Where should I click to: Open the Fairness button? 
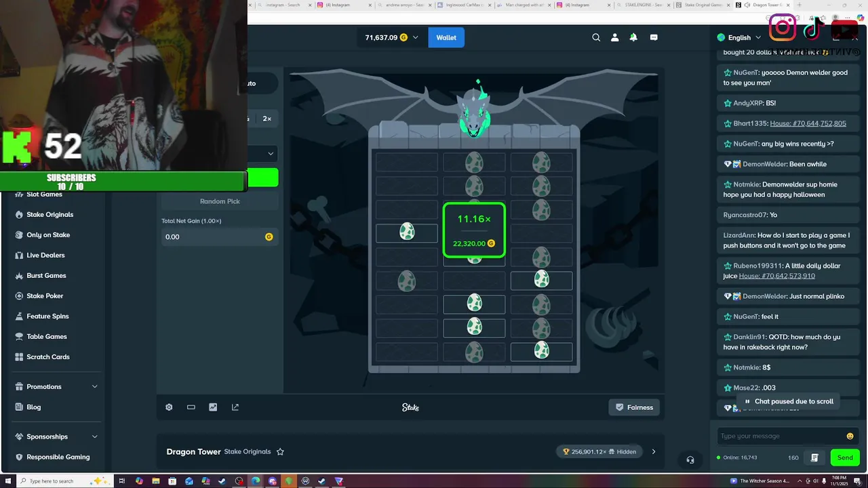(x=635, y=407)
